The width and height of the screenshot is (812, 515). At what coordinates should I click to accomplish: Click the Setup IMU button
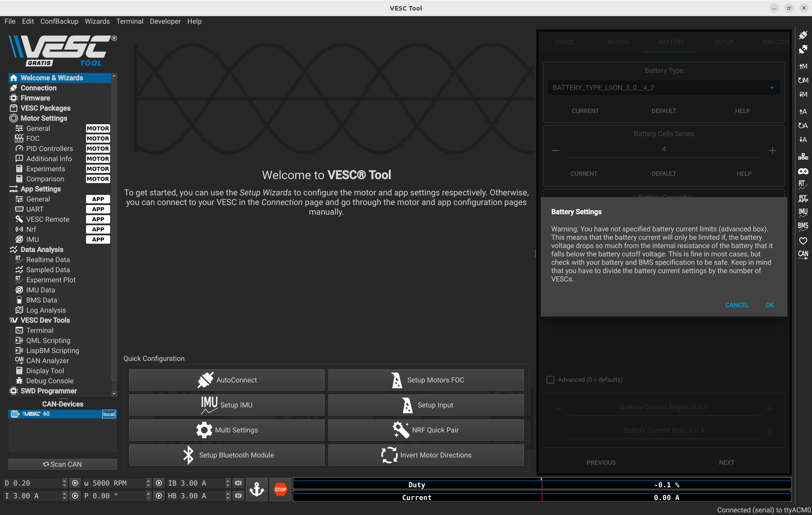pyautogui.click(x=227, y=405)
